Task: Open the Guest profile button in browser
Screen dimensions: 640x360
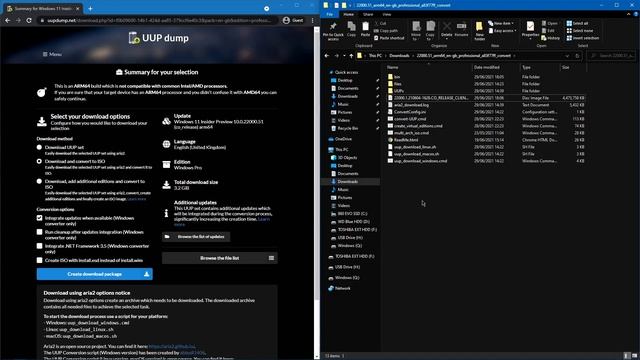Action: (x=293, y=20)
